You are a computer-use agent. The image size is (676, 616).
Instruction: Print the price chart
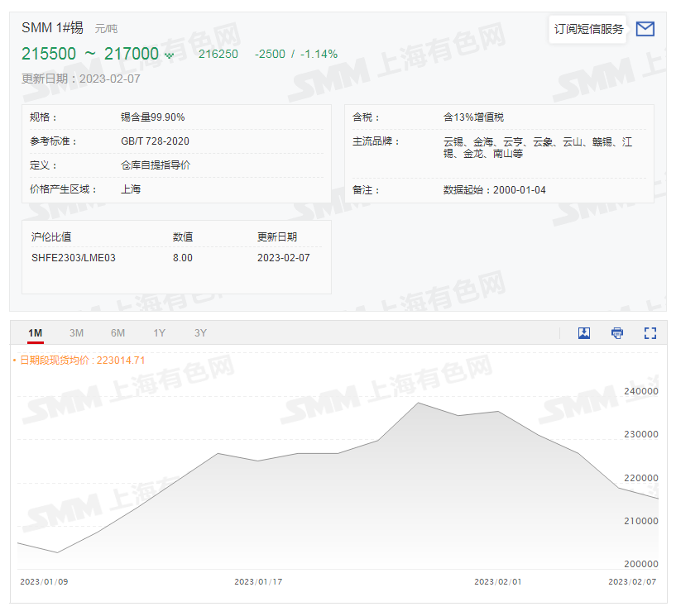coord(617,333)
